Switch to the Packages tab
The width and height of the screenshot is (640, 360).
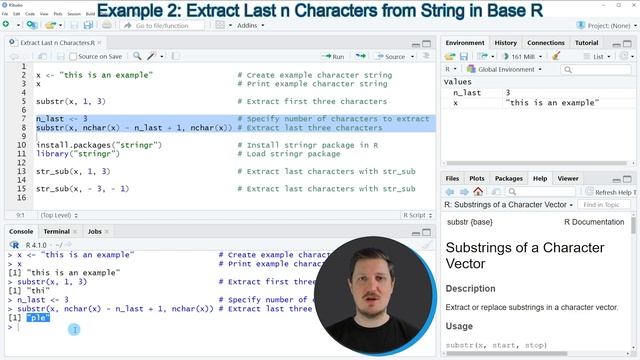509,178
